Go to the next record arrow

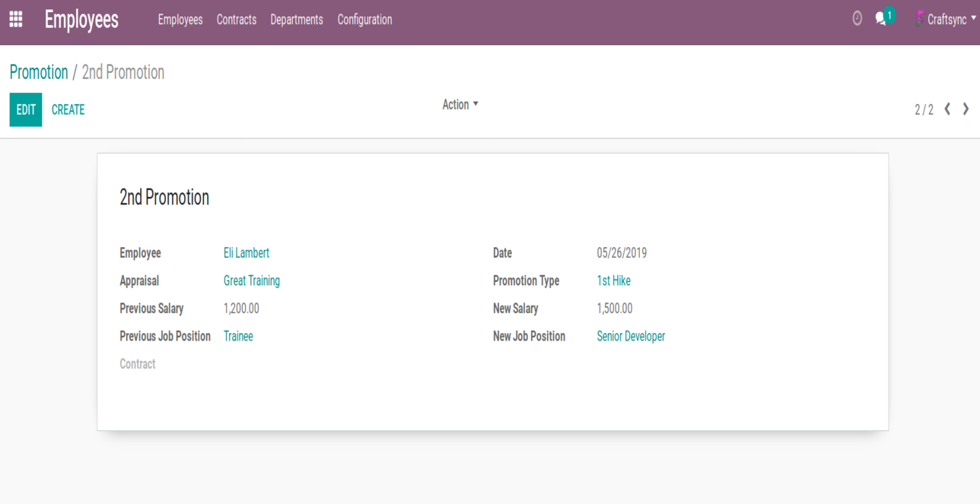click(x=966, y=109)
